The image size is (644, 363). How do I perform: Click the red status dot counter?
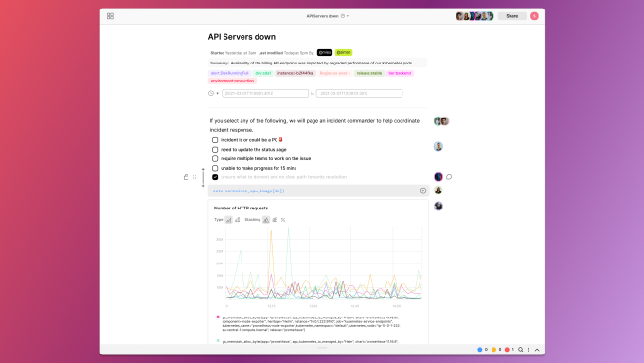tap(510, 350)
